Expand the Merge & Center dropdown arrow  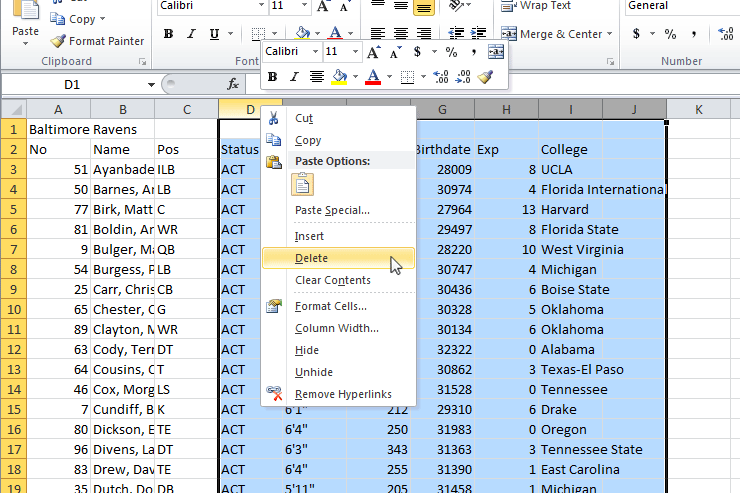(610, 34)
